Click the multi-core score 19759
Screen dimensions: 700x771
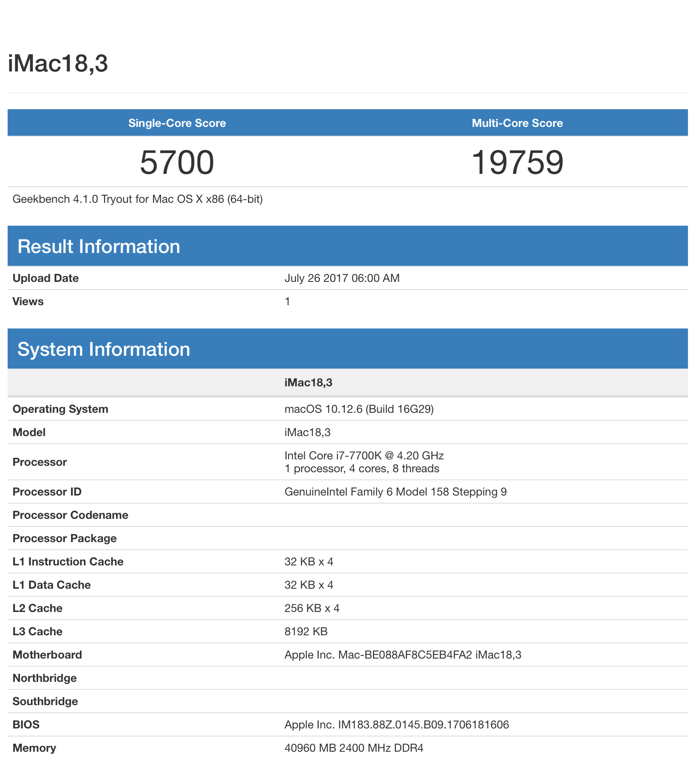tap(517, 162)
